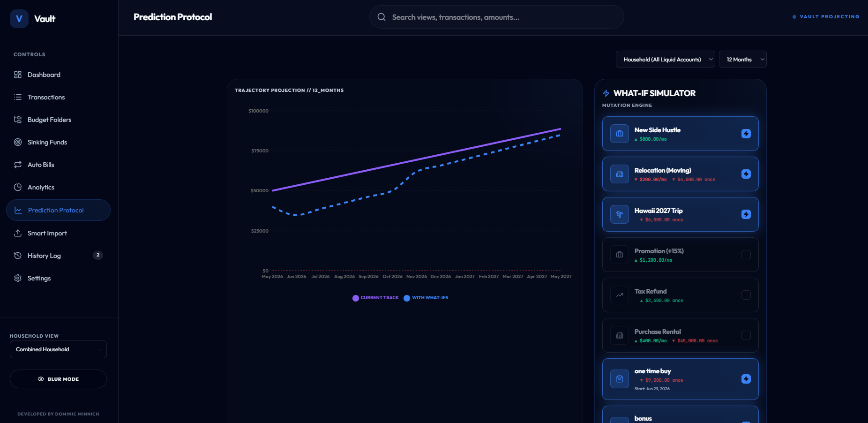
Task: Disable the New Side Hustle scenario toggle
Action: 746,134
